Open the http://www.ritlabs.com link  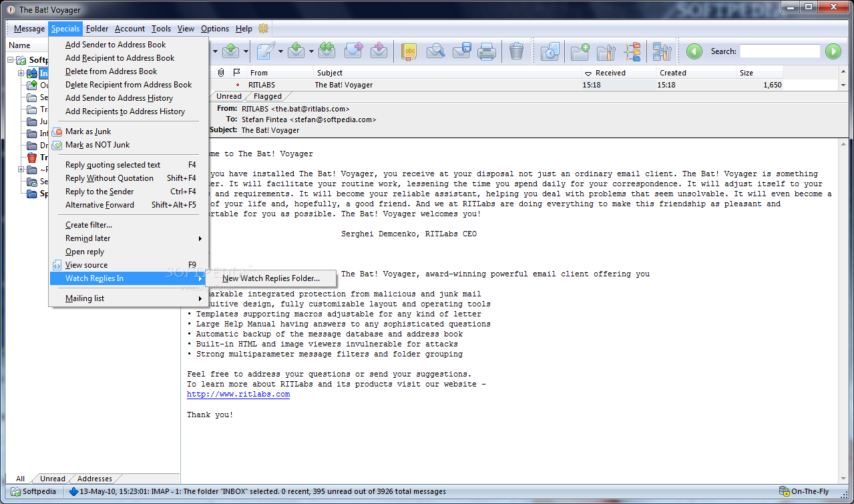238,395
